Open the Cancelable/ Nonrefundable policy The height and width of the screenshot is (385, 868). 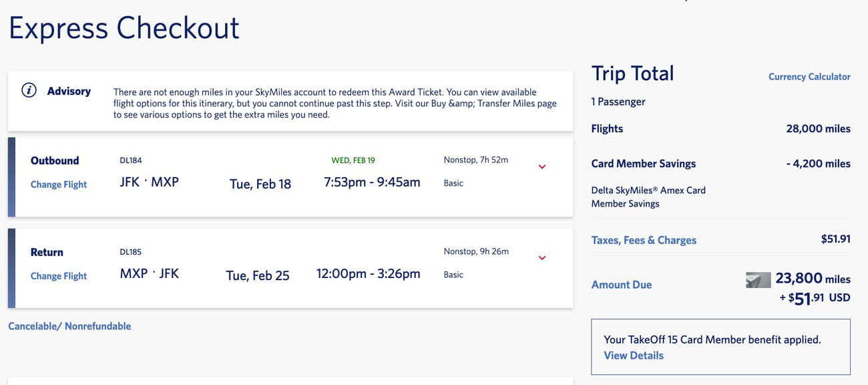coord(69,326)
